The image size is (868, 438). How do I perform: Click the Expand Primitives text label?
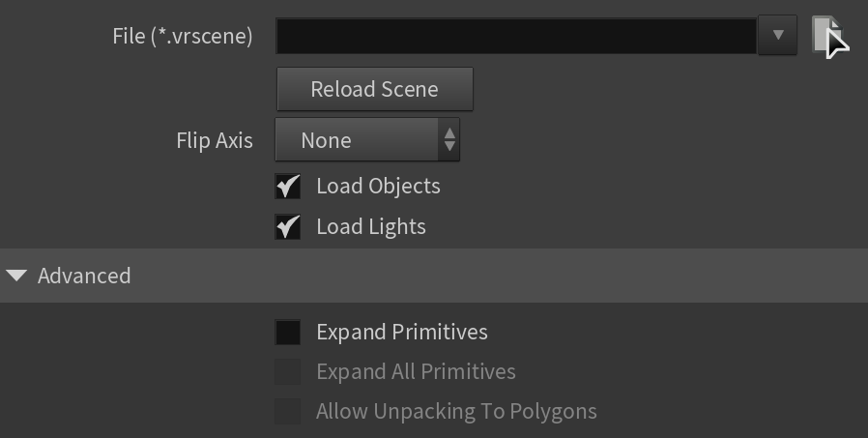click(402, 333)
